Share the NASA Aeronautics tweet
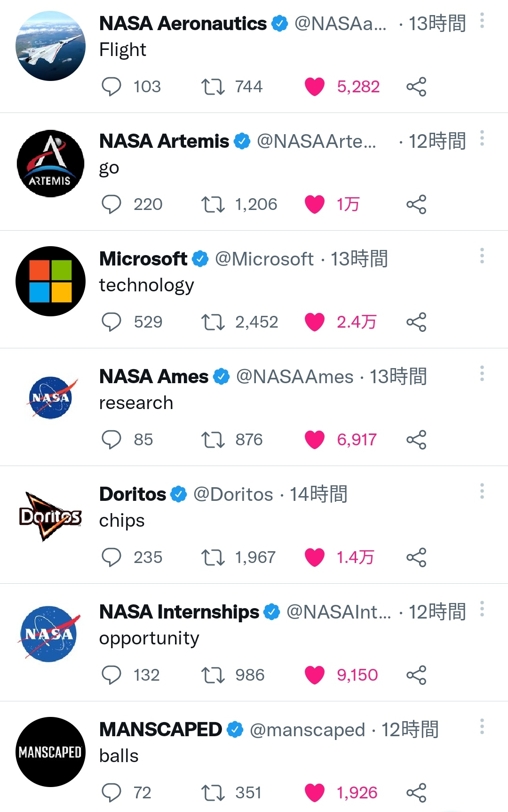 (x=416, y=87)
